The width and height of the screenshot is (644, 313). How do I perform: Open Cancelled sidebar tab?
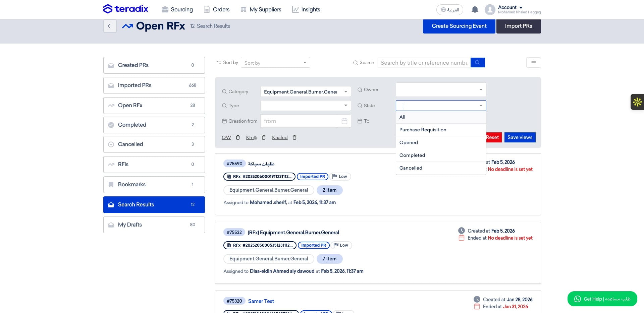coord(154,144)
